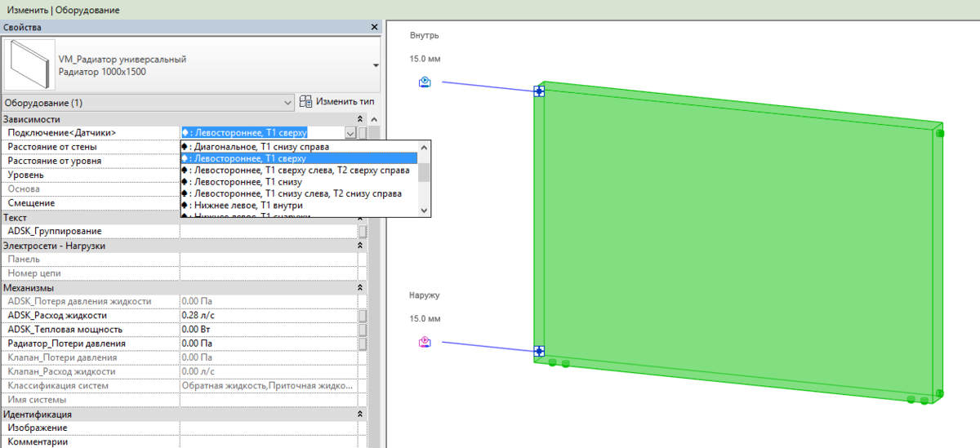980x448 pixels.
Task: Click the upper 15.0 мм dimension text
Action: [425, 60]
